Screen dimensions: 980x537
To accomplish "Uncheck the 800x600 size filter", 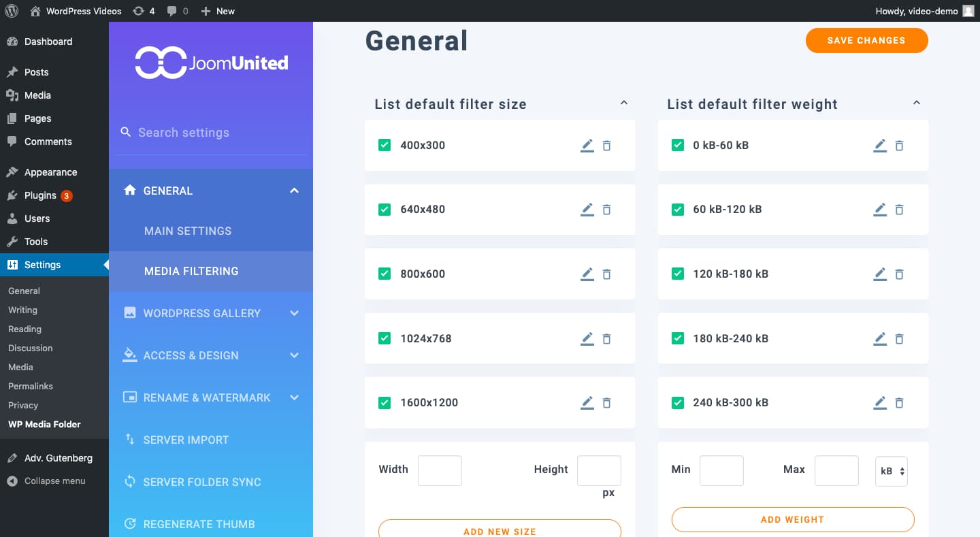I will tap(385, 274).
